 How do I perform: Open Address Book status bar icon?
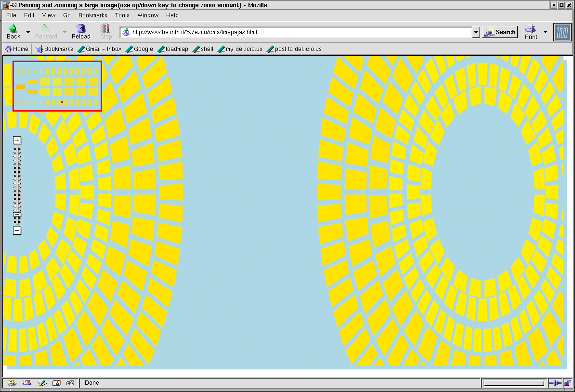[56, 383]
